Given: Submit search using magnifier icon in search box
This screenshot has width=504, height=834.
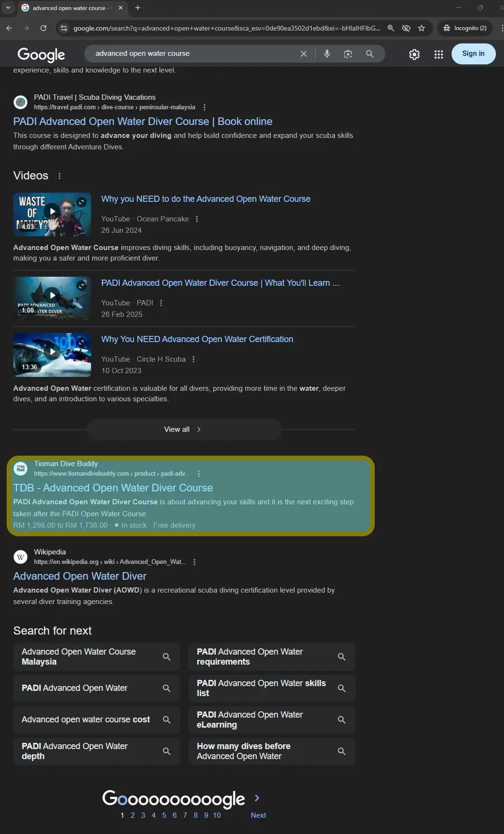Looking at the screenshot, I should [370, 54].
